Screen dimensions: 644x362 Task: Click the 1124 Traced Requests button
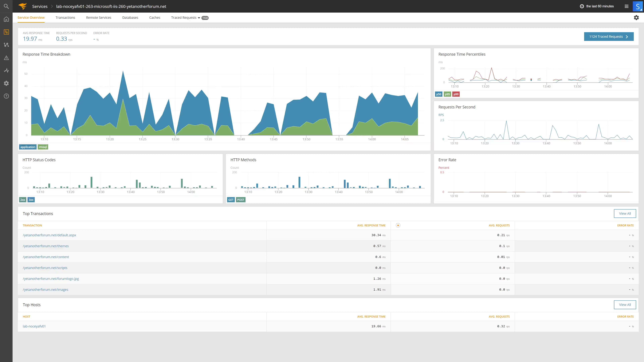click(x=609, y=37)
